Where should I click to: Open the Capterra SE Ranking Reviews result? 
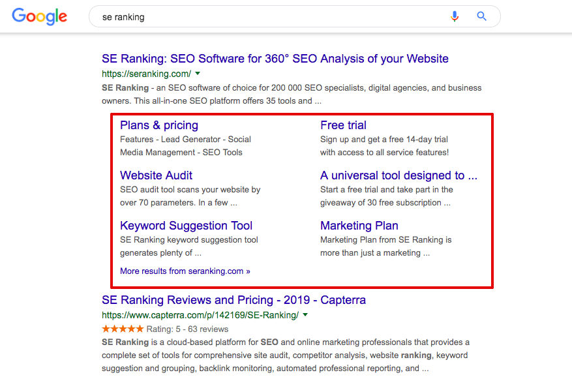234,300
